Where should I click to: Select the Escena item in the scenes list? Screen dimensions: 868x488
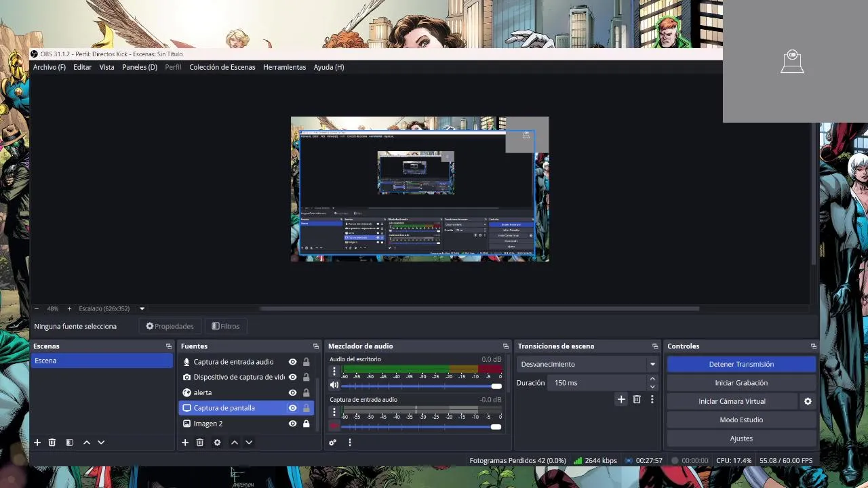tap(102, 361)
